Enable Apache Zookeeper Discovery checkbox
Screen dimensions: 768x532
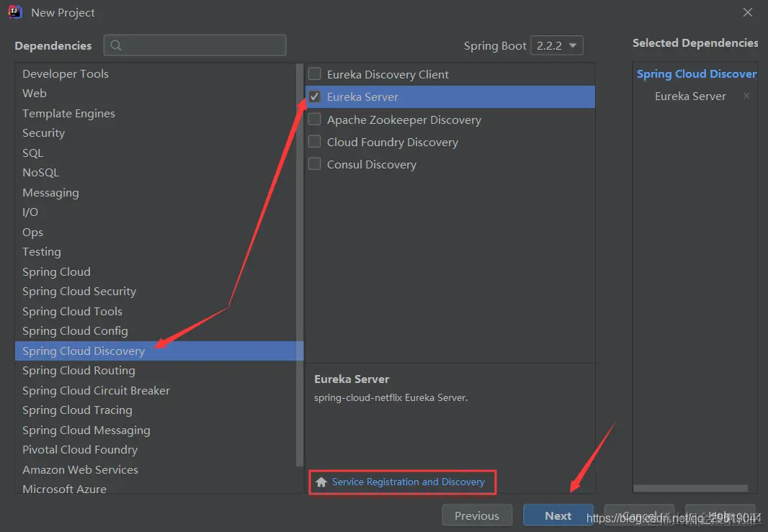coord(314,120)
